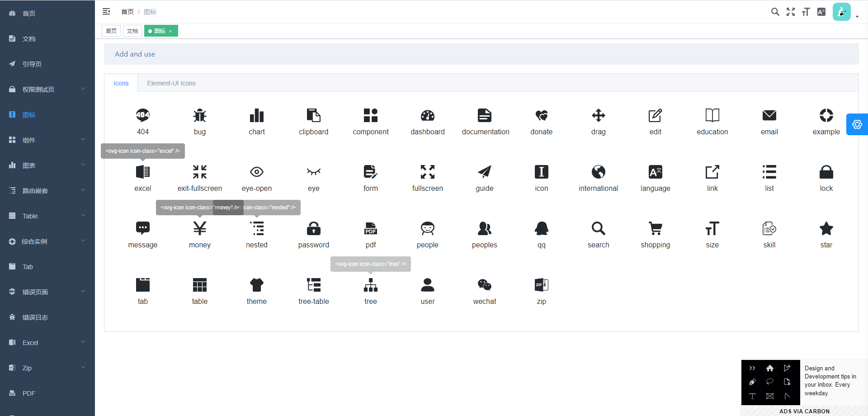The height and width of the screenshot is (416, 868).
Task: Open the user avatar dropdown menu
Action: [x=845, y=12]
